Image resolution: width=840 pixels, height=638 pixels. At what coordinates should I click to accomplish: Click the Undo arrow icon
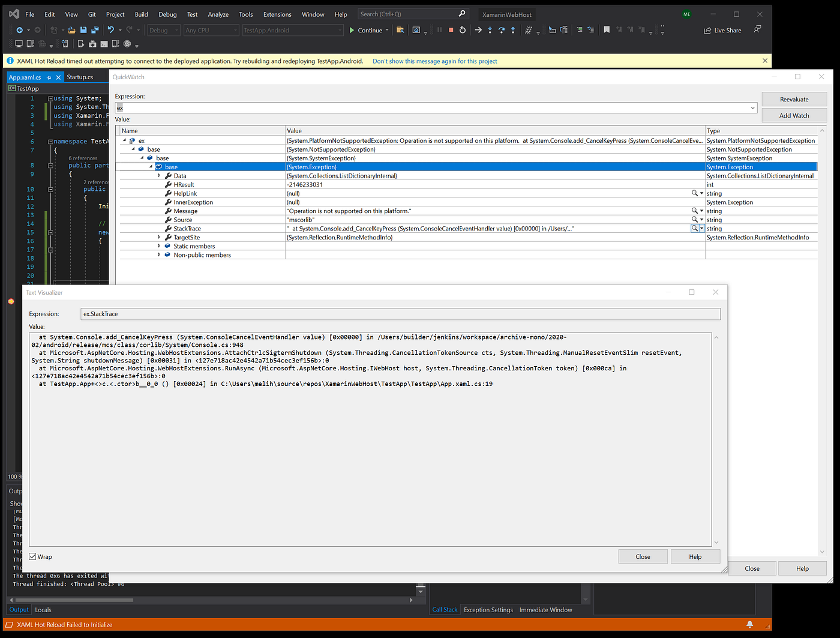click(x=110, y=30)
